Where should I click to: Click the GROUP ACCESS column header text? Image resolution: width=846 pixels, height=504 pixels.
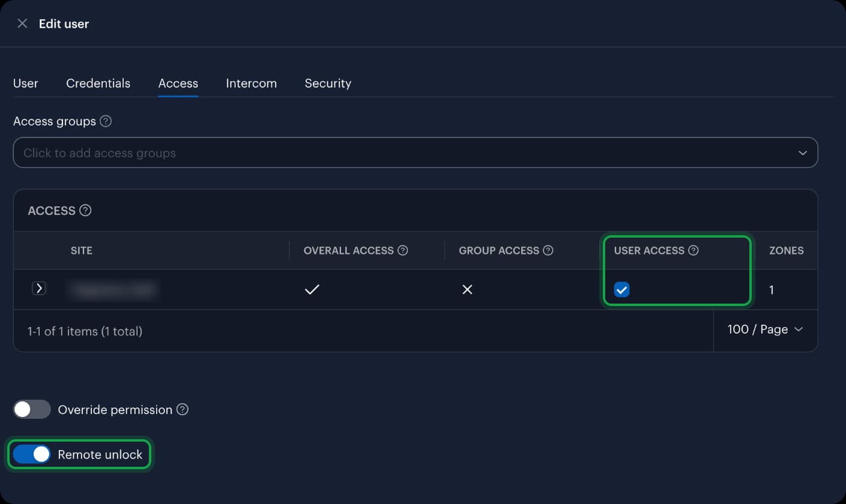pyautogui.click(x=499, y=250)
